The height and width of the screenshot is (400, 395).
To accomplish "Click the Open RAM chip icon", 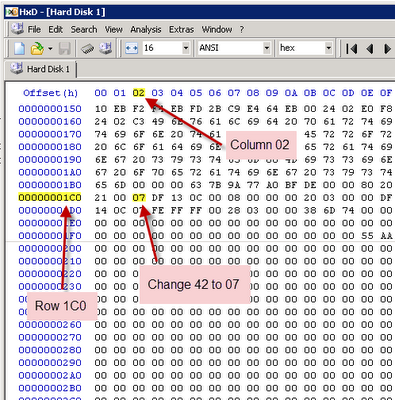I will [x=88, y=49].
